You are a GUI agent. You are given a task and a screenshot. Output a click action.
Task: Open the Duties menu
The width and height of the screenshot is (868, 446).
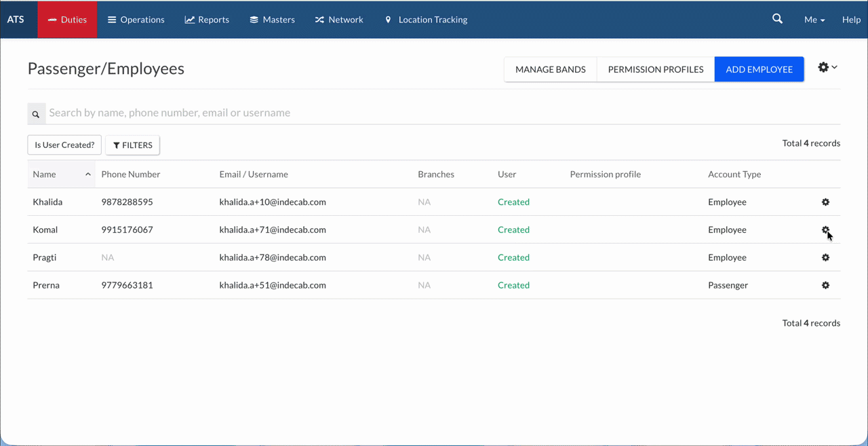coord(67,20)
